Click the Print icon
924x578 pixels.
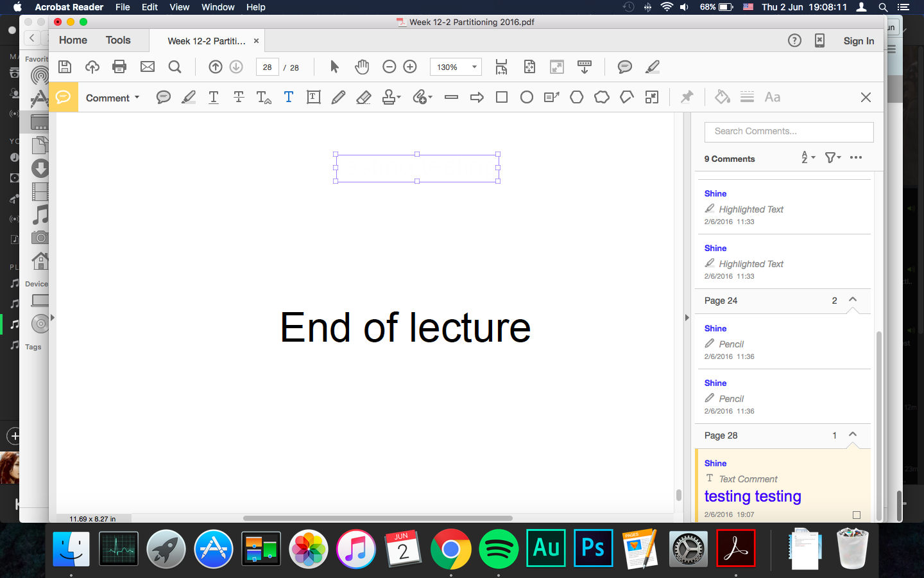pyautogui.click(x=119, y=67)
